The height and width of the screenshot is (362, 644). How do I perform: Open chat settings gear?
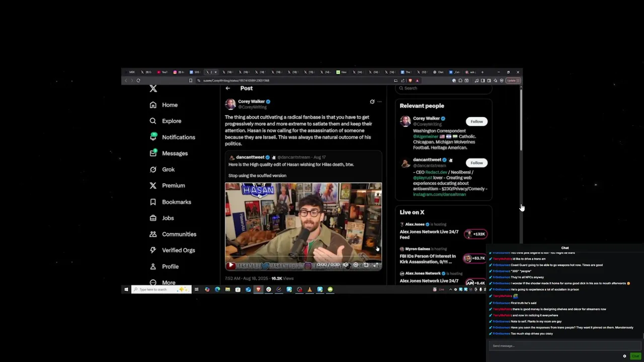point(625,356)
